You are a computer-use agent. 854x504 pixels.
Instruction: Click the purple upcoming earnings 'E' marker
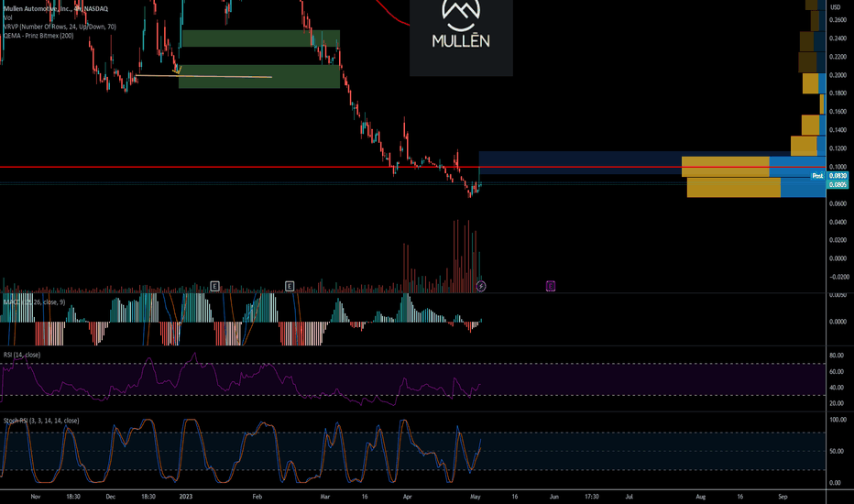click(x=551, y=286)
